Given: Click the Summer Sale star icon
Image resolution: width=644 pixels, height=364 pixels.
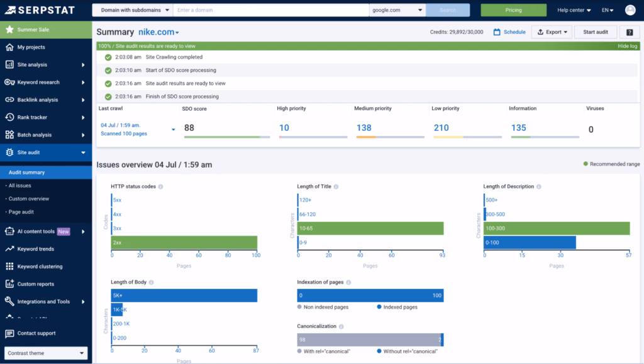Looking at the screenshot, I should [9, 30].
